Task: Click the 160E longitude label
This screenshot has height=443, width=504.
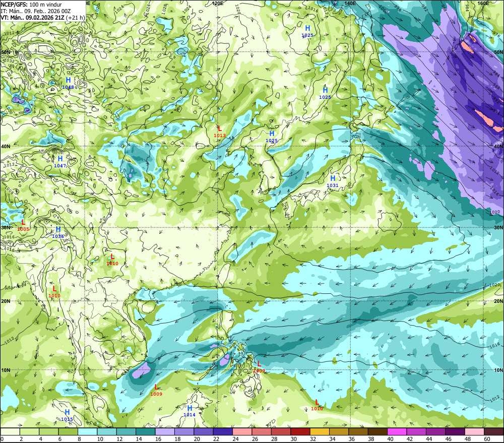Action: click(483, 3)
